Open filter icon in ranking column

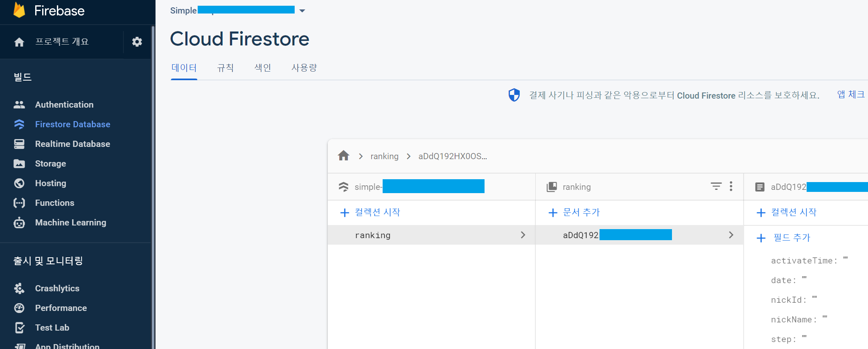(x=716, y=187)
